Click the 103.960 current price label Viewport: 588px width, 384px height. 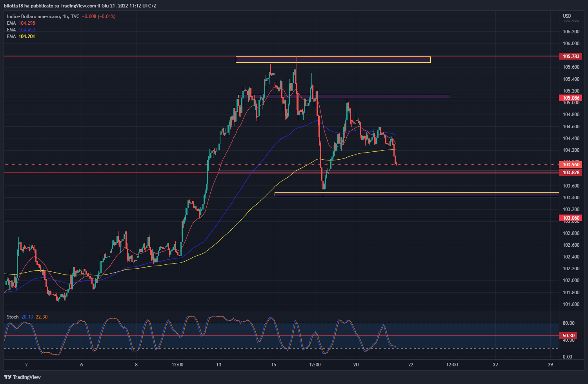coord(571,165)
